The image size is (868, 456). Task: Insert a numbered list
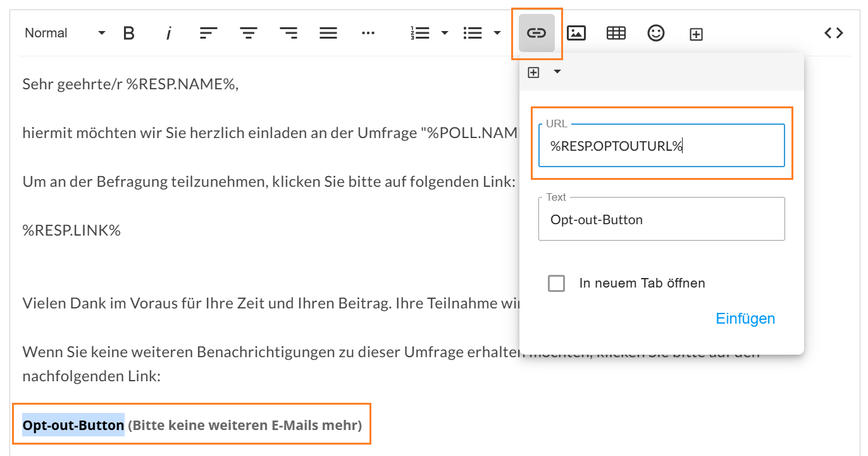pos(420,33)
